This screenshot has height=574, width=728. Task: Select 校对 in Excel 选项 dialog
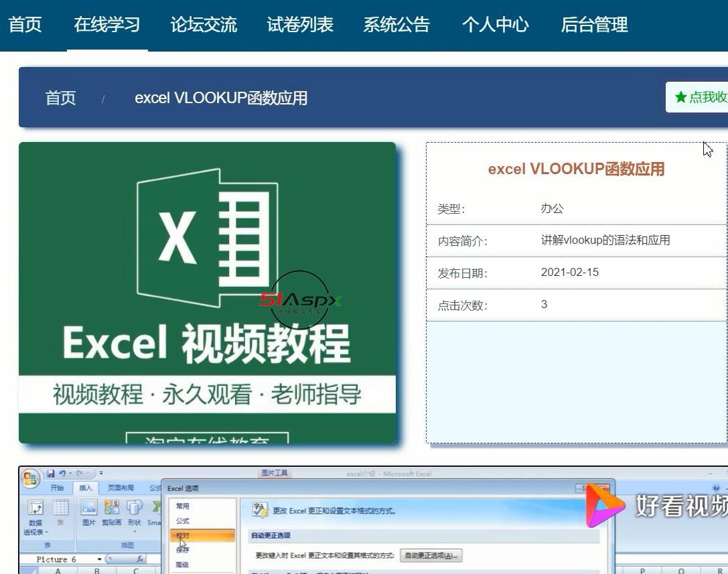[x=203, y=535]
